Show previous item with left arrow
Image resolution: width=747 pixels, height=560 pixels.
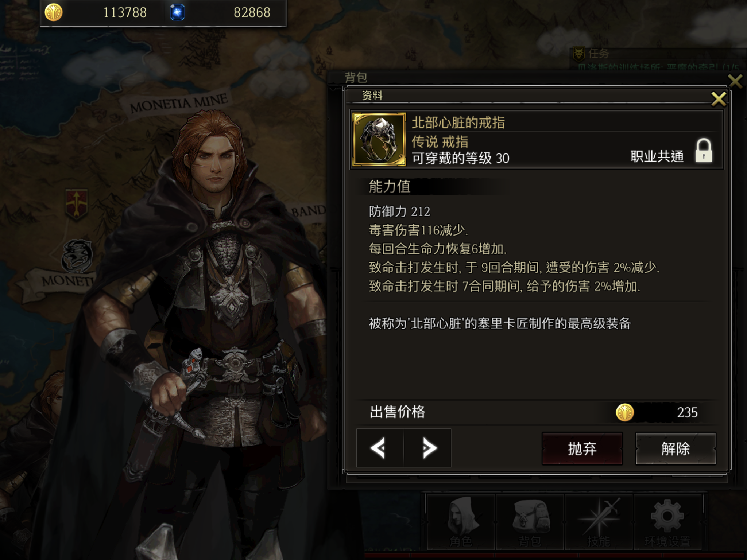click(x=379, y=448)
